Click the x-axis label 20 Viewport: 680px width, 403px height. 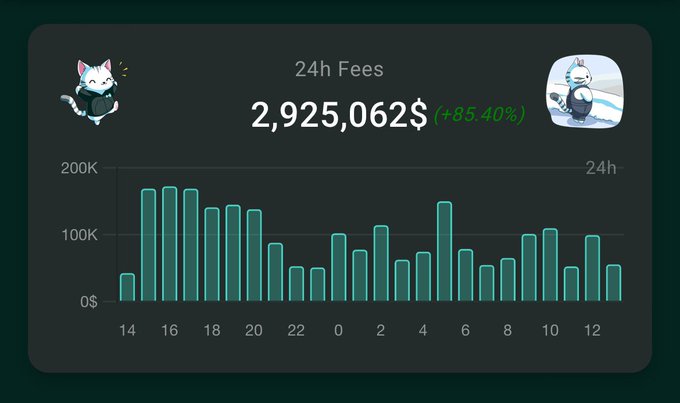(254, 331)
